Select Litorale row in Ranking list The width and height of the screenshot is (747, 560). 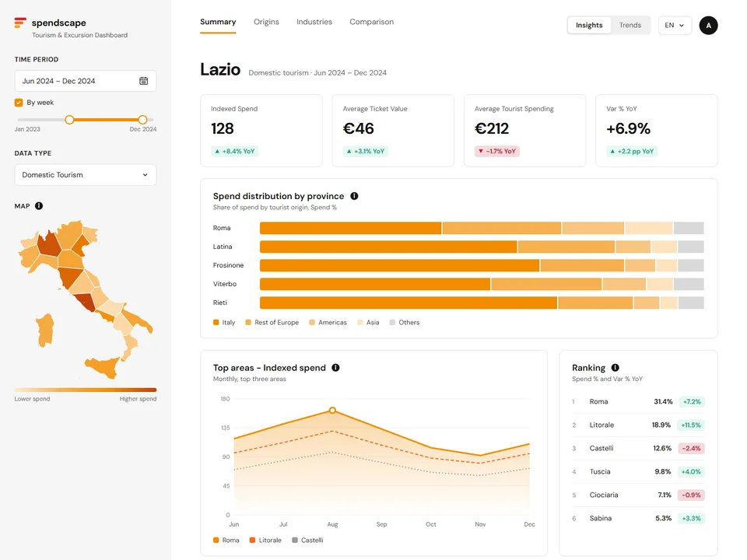tap(638, 425)
